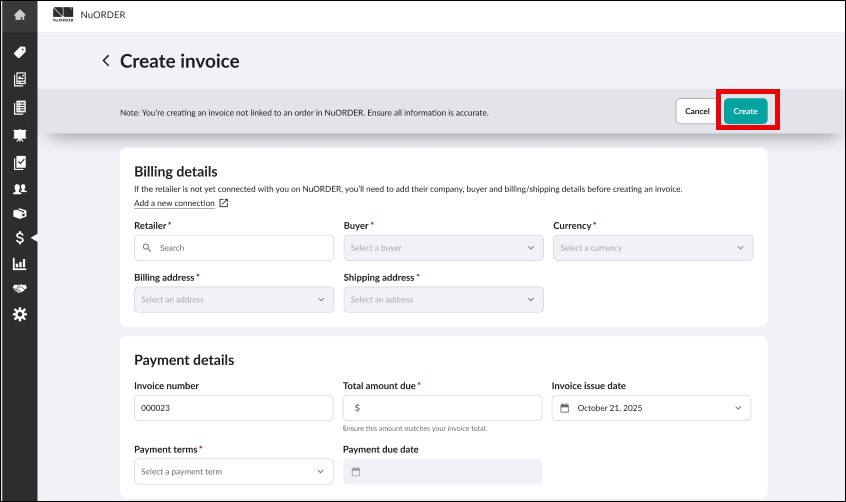The height and width of the screenshot is (502, 846).
Task: Click the Cancel button
Action: click(x=697, y=111)
